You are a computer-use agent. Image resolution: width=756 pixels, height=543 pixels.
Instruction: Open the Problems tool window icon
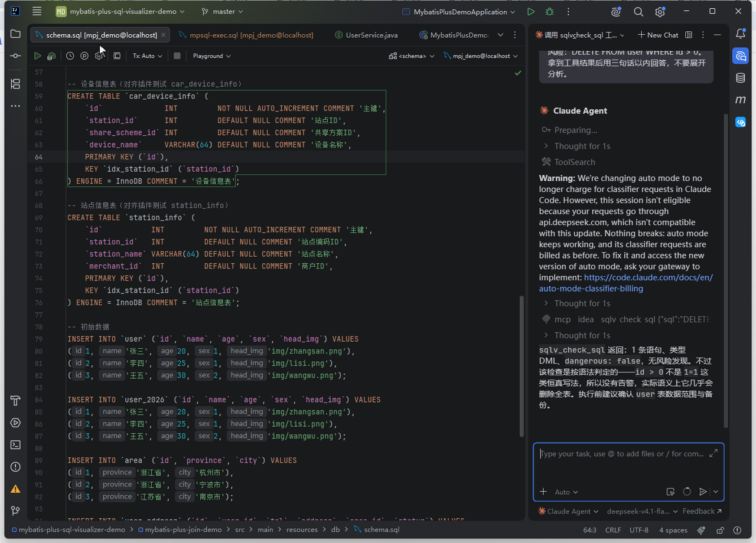click(x=15, y=467)
